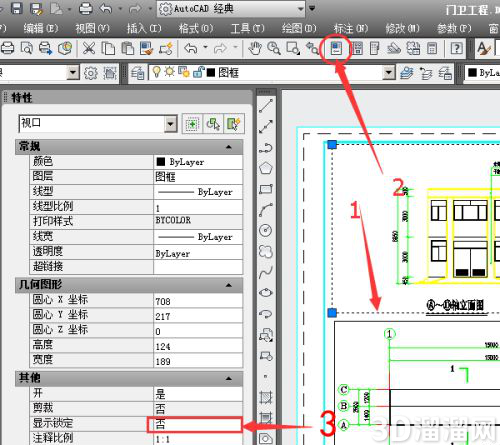Click the Save As icon with pencil
The image size is (500, 445).
[36, 8]
